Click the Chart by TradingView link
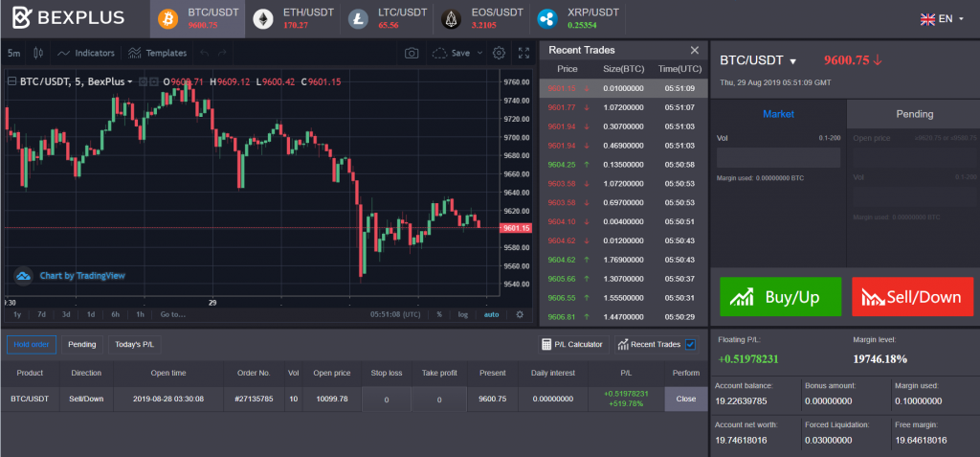This screenshot has height=457, width=980. pyautogui.click(x=82, y=276)
